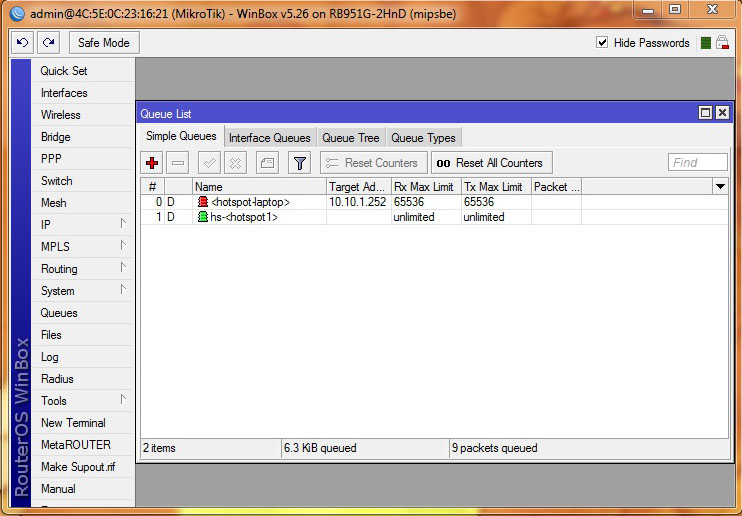Click the 9 packets queued status entry
The image size is (742, 516).
(495, 448)
